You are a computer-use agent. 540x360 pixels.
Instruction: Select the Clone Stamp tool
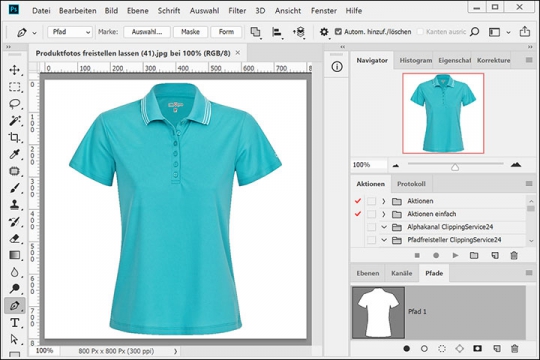(x=14, y=205)
